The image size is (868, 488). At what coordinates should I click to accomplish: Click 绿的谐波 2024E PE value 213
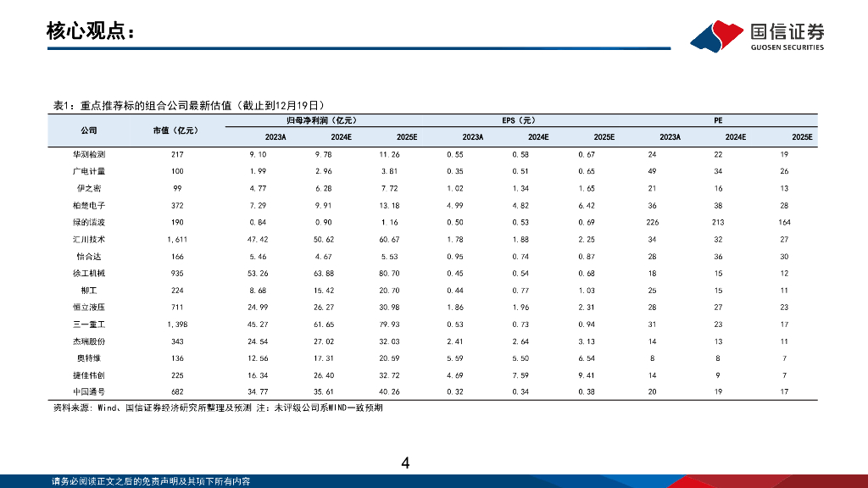(718, 223)
